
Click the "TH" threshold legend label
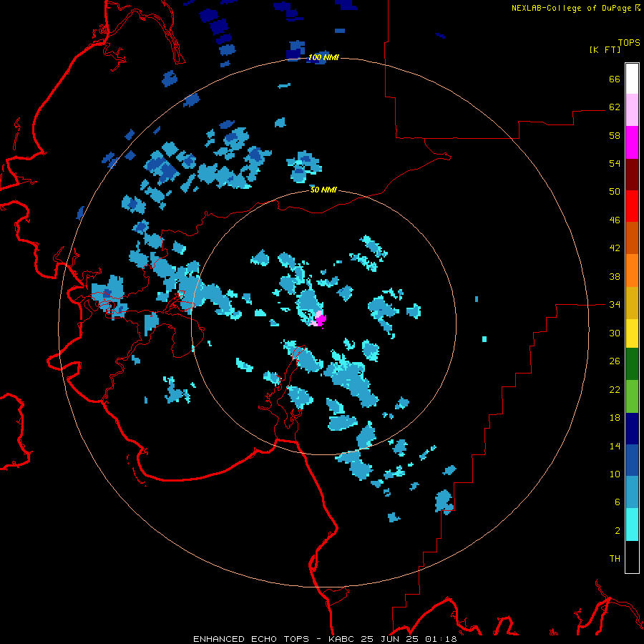pyautogui.click(x=615, y=558)
